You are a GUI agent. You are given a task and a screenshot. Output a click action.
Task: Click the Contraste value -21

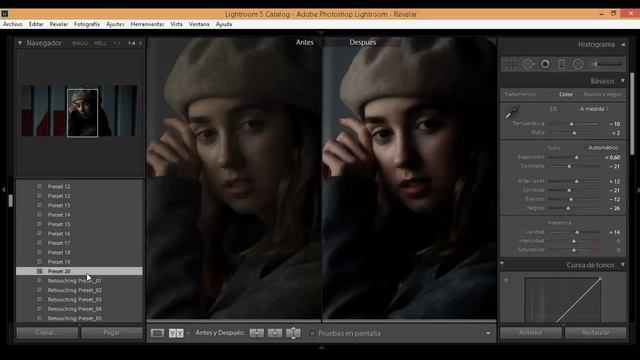(x=615, y=167)
